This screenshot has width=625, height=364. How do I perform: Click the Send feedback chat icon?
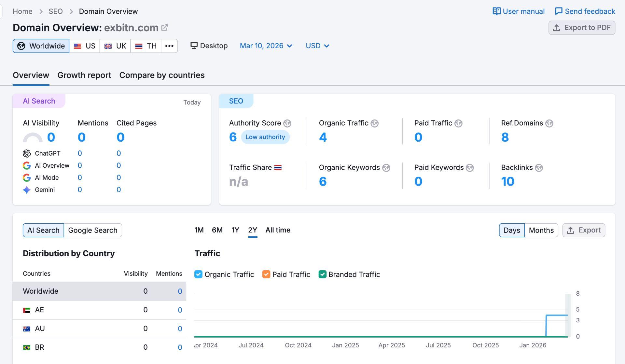pyautogui.click(x=559, y=11)
